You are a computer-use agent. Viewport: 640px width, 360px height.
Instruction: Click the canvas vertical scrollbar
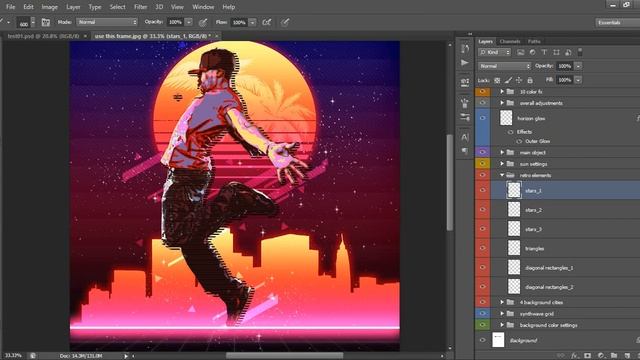click(x=450, y=182)
